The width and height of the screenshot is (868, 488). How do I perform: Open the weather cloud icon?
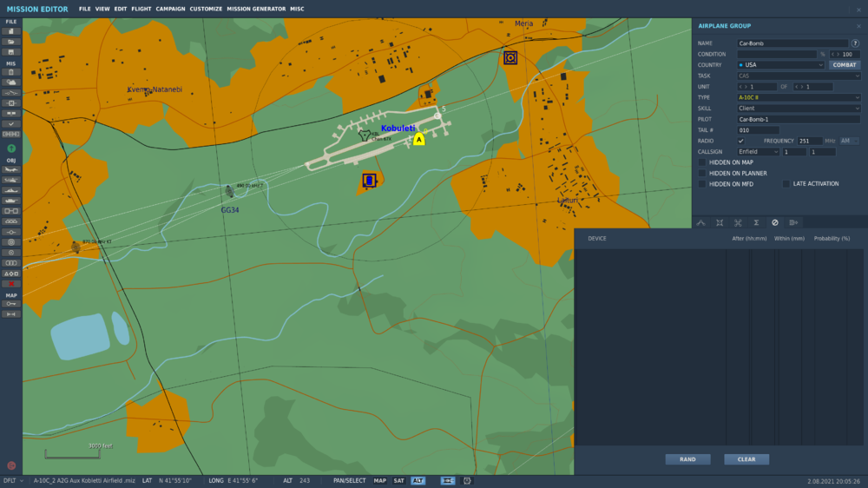click(x=10, y=82)
